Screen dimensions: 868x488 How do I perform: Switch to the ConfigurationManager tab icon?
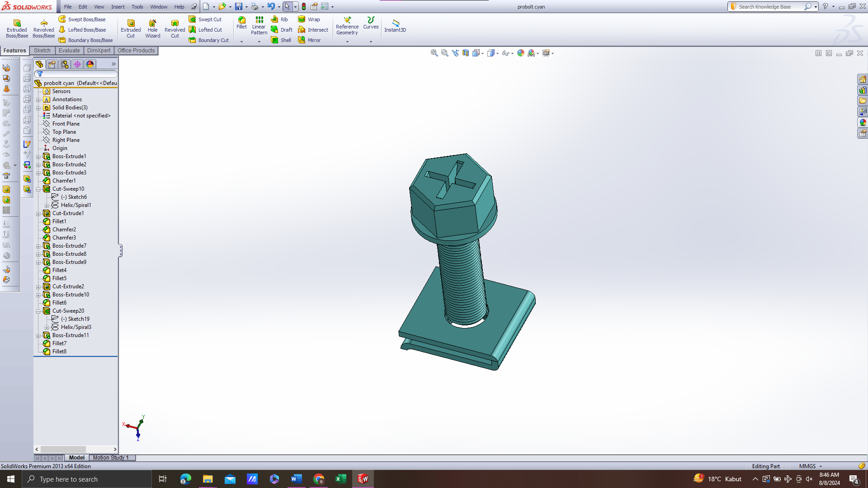tap(65, 64)
